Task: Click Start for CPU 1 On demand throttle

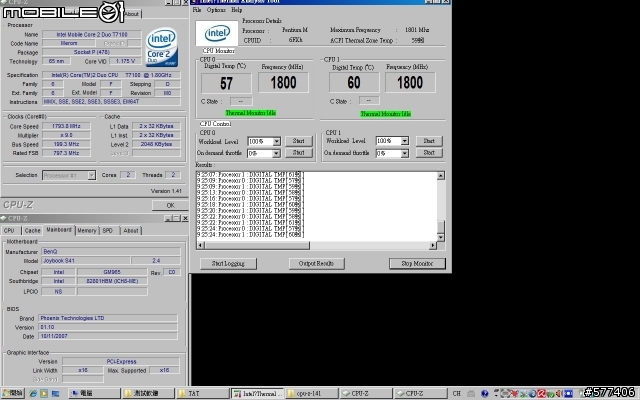Action: click(429, 153)
